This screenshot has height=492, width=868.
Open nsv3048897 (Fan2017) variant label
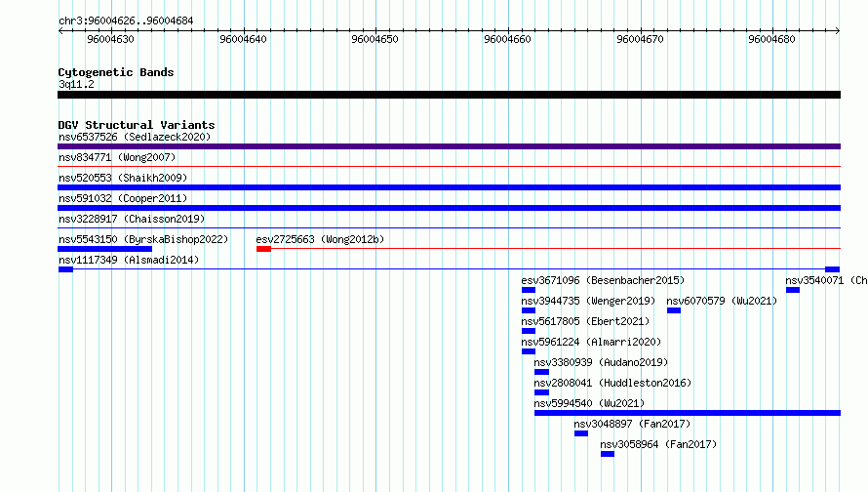[632, 424]
